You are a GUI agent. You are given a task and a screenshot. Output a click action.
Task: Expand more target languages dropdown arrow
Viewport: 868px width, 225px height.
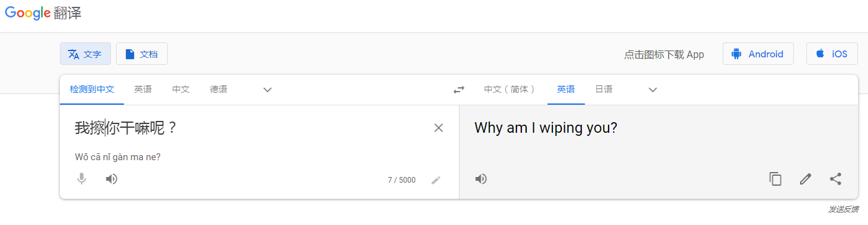(653, 90)
